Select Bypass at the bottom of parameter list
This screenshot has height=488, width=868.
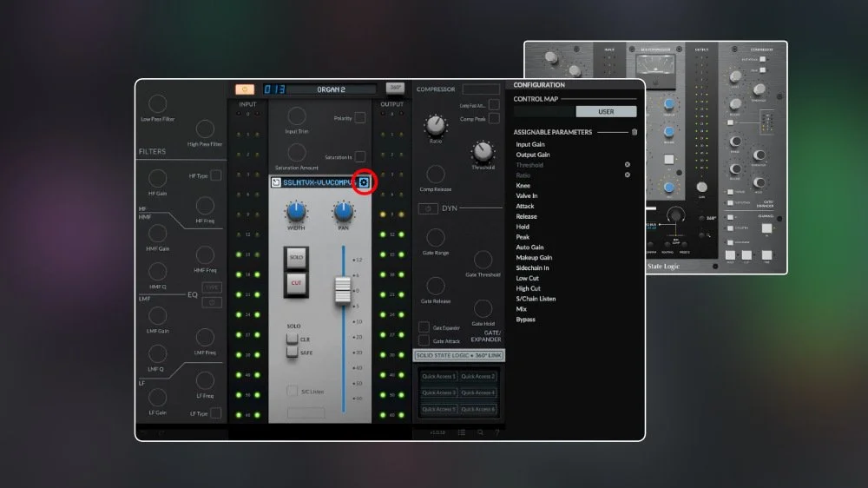point(525,320)
